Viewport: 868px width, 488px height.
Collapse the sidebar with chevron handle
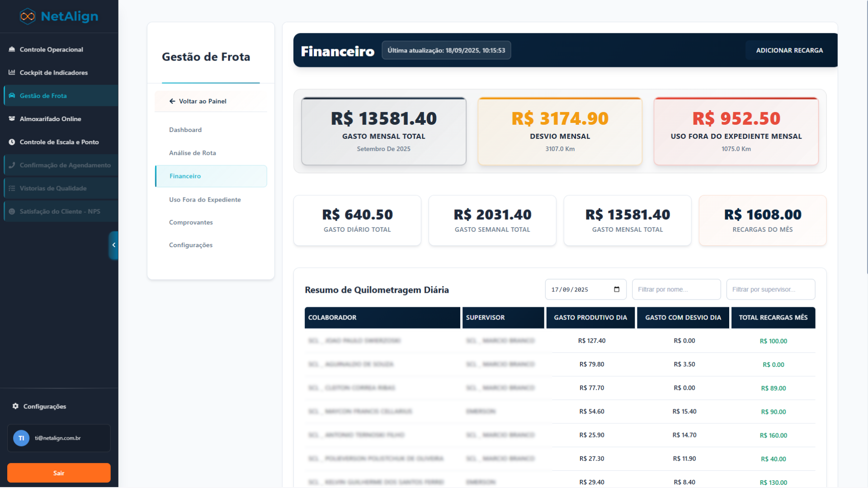113,245
